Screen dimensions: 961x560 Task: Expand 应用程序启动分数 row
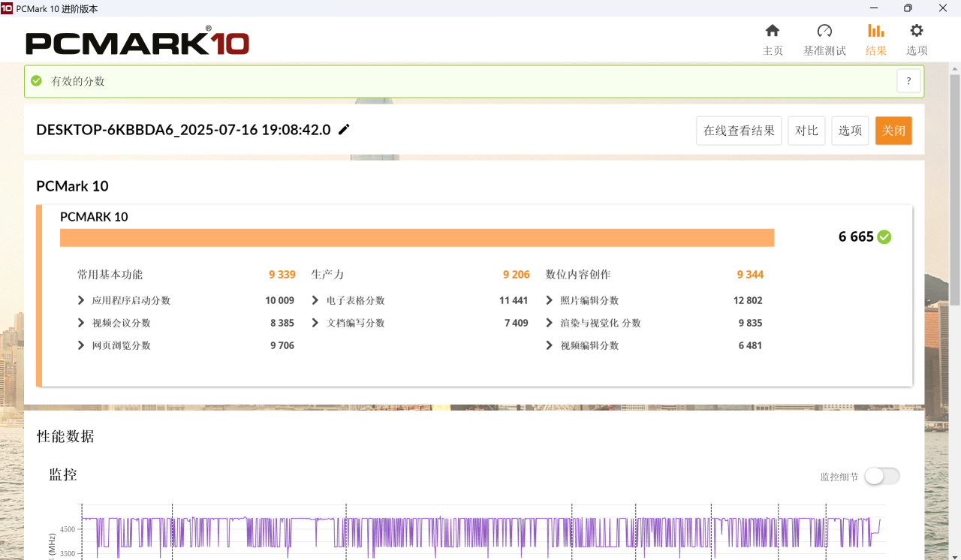[81, 300]
